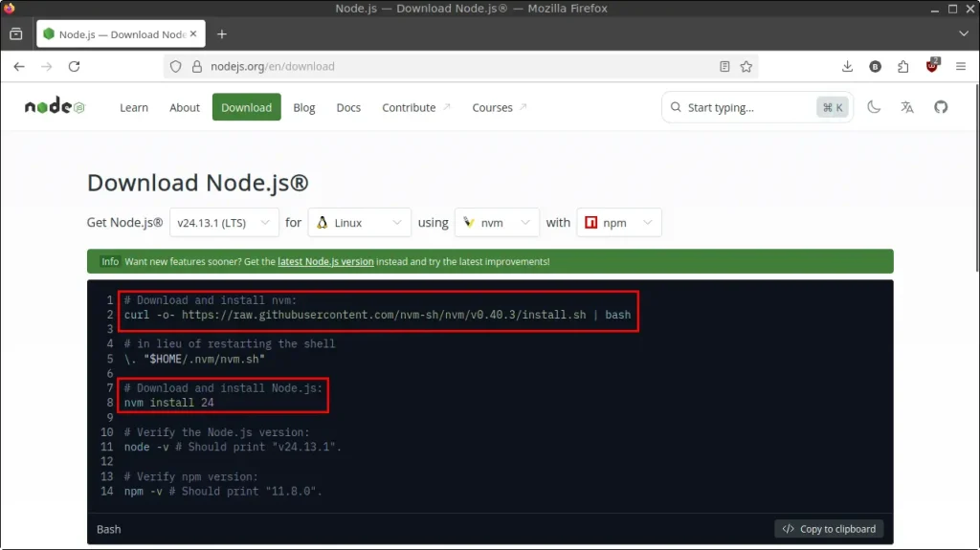Open the extensions puzzle-piece icon
This screenshot has width=980, height=550.
tap(903, 66)
